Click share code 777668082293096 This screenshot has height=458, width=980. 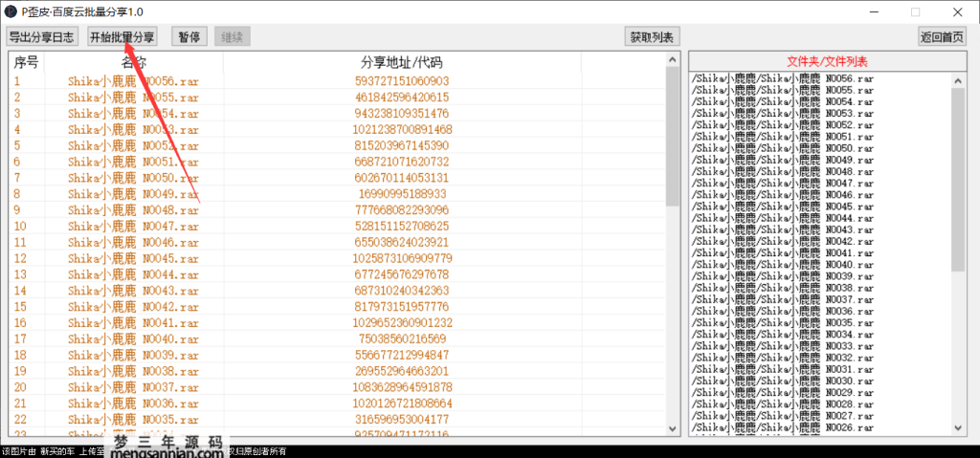pos(402,210)
